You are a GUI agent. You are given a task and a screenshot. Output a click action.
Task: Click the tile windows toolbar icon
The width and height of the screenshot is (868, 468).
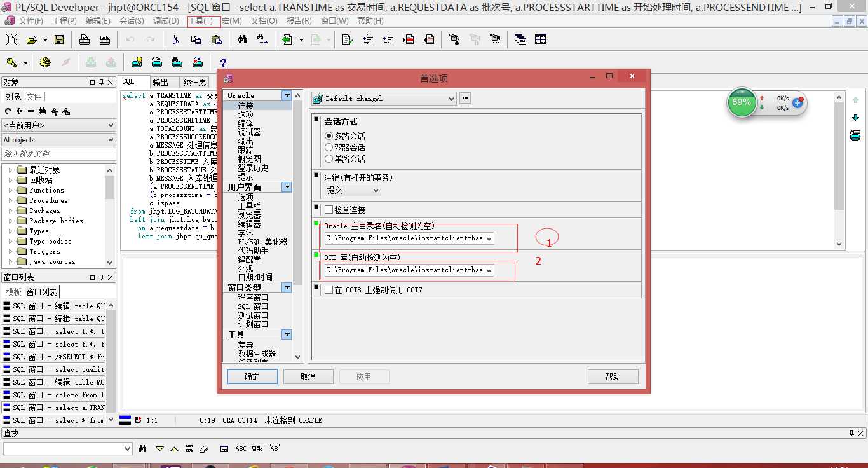coord(540,39)
